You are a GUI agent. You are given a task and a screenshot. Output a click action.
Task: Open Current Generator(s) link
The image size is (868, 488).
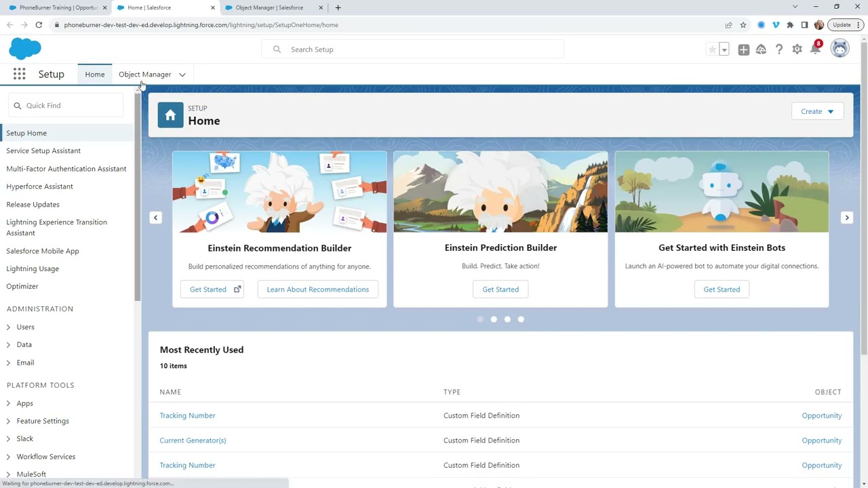coord(193,441)
